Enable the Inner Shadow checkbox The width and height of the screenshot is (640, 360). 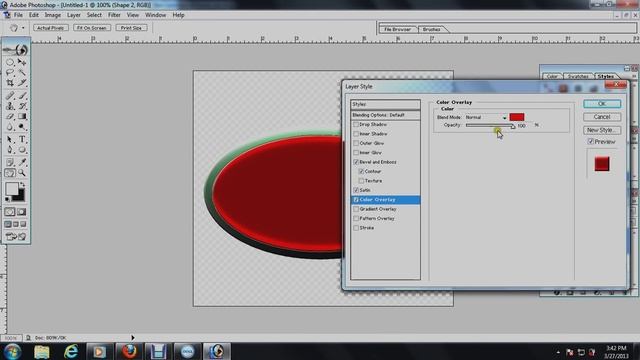tap(356, 134)
